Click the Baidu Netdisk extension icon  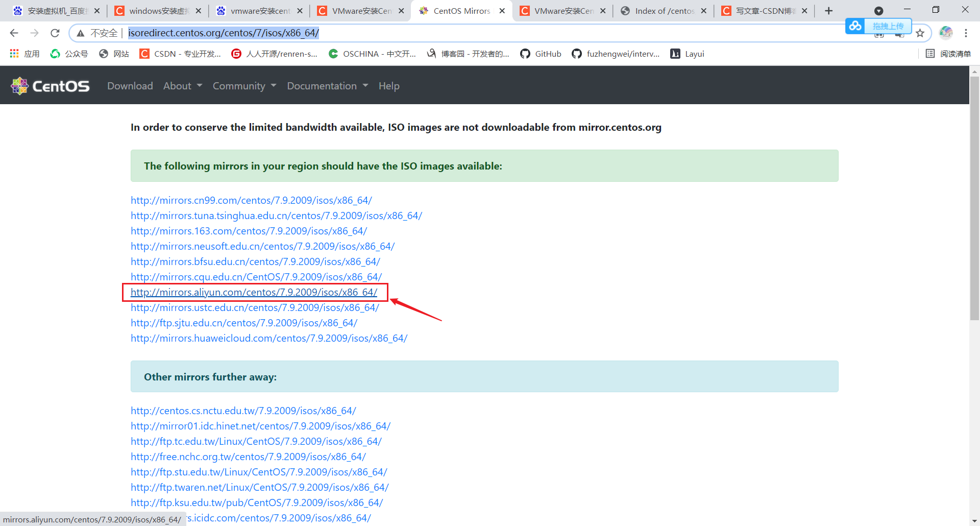tap(855, 26)
